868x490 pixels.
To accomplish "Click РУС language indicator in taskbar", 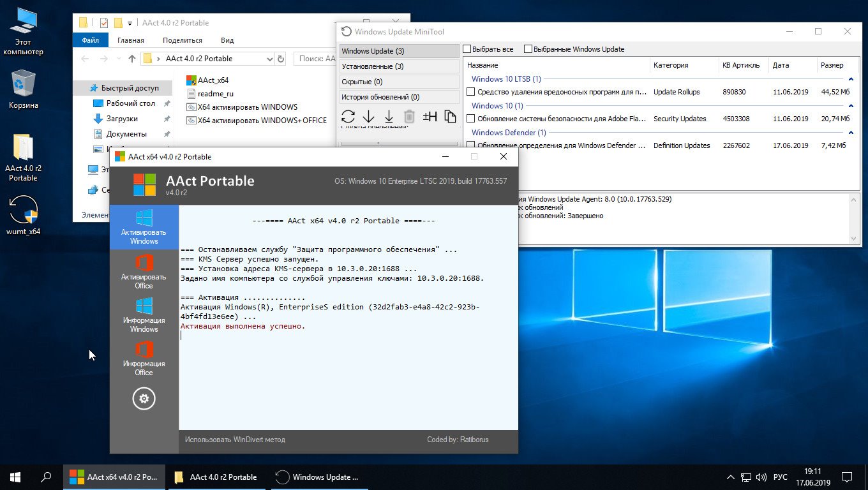I will coord(781,477).
